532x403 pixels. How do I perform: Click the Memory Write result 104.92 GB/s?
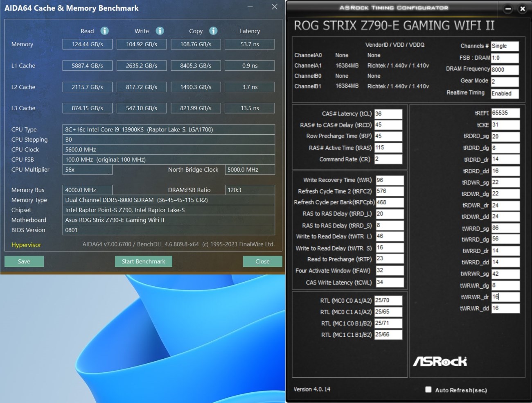pyautogui.click(x=142, y=44)
